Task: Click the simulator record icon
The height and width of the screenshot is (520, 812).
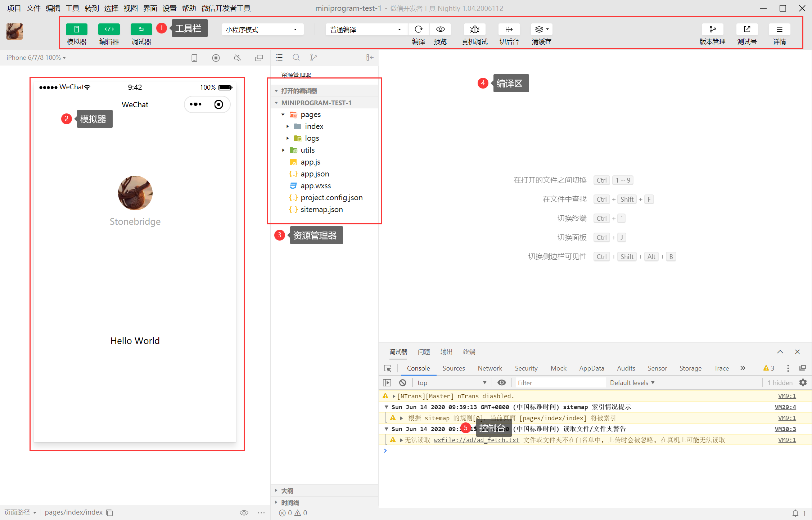Action: pos(216,58)
